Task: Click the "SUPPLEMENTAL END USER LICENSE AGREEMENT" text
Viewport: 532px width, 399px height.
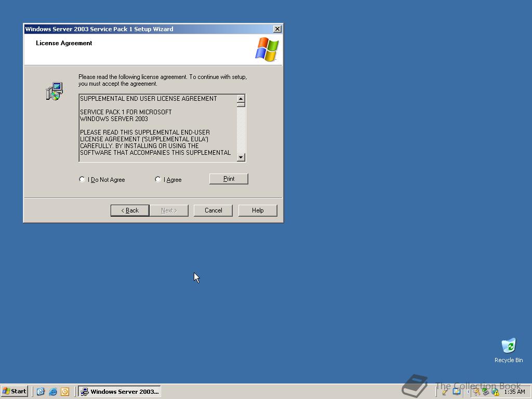Action: point(148,98)
